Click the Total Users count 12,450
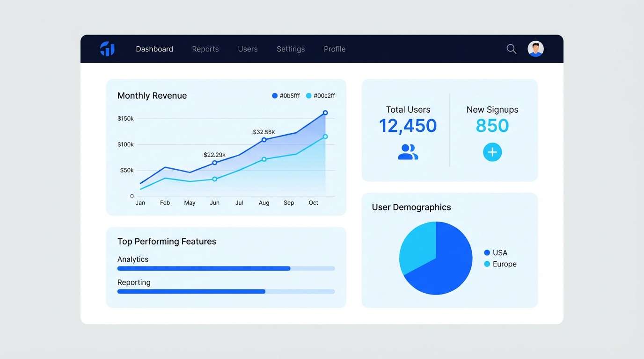644x359 pixels. pos(408,125)
